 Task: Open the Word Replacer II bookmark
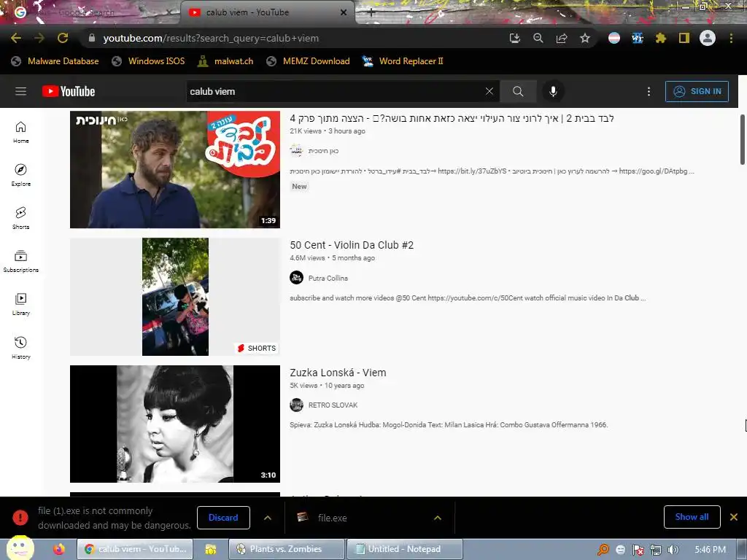[x=403, y=61]
